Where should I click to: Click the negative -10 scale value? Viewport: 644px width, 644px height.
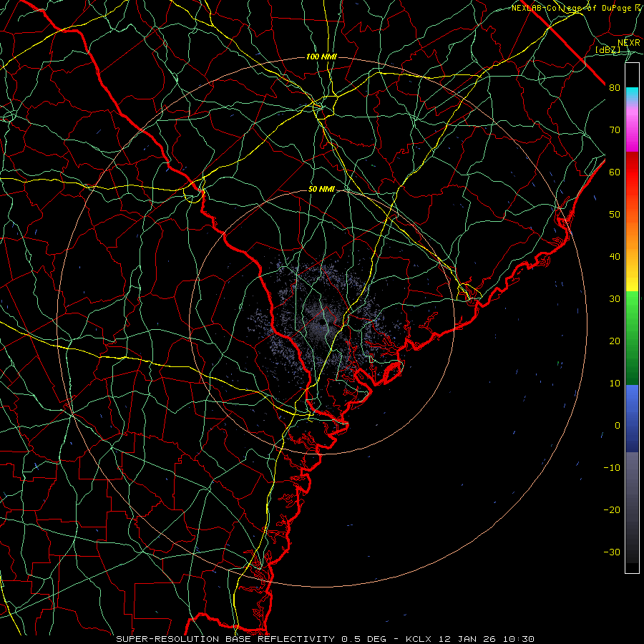612,467
